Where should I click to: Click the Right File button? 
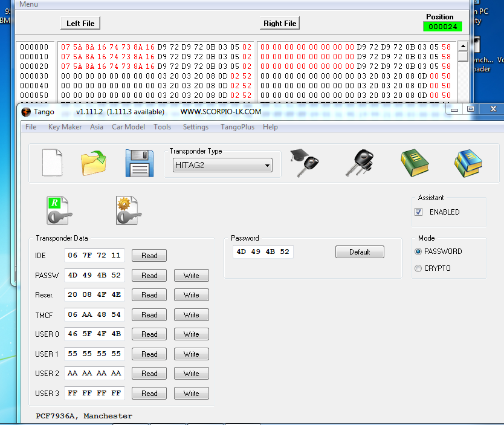280,23
